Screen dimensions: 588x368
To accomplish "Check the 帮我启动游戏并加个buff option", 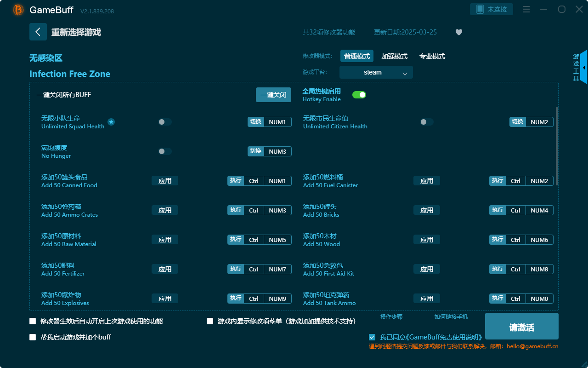I will pos(33,337).
